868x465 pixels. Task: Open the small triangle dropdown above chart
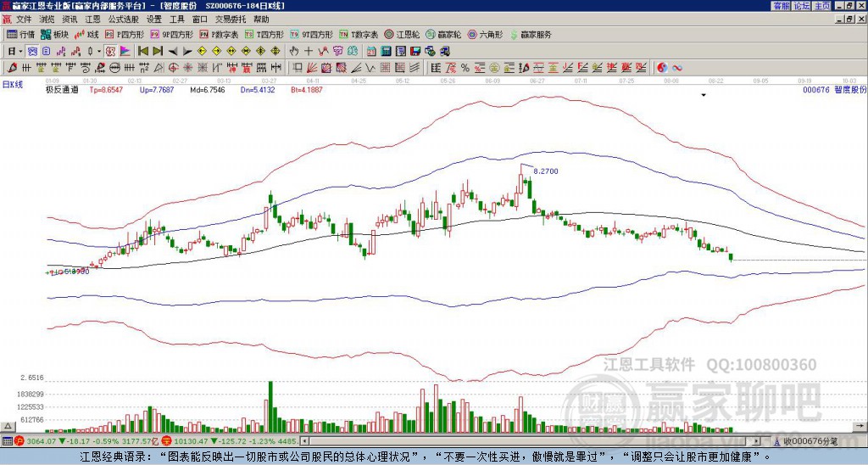[x=703, y=95]
